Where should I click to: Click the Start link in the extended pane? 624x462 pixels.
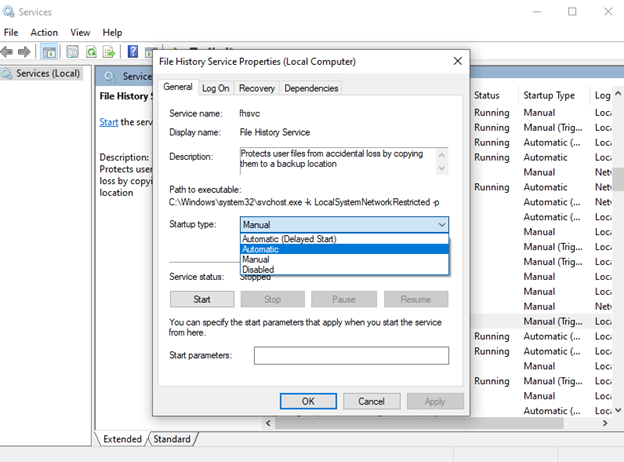click(109, 122)
